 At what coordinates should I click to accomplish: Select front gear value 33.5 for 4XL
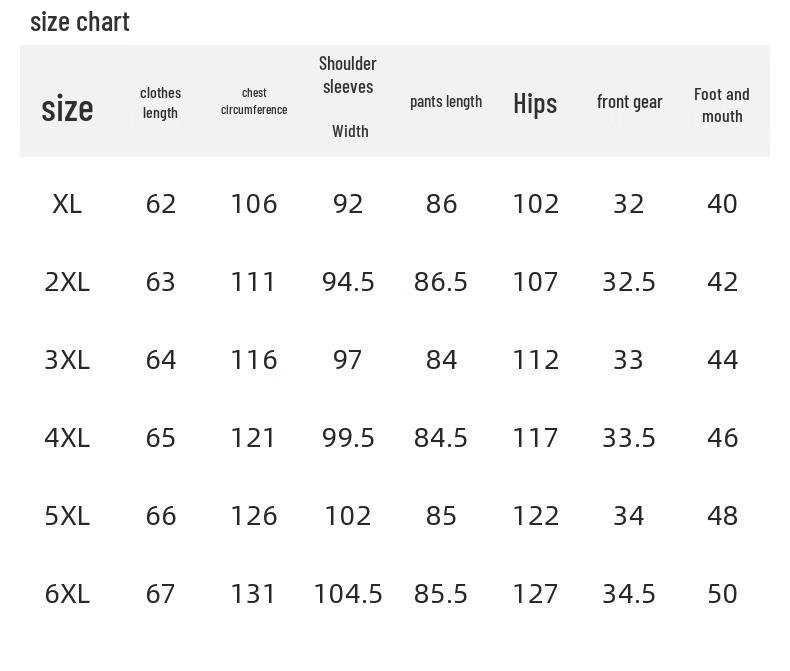tap(629, 438)
